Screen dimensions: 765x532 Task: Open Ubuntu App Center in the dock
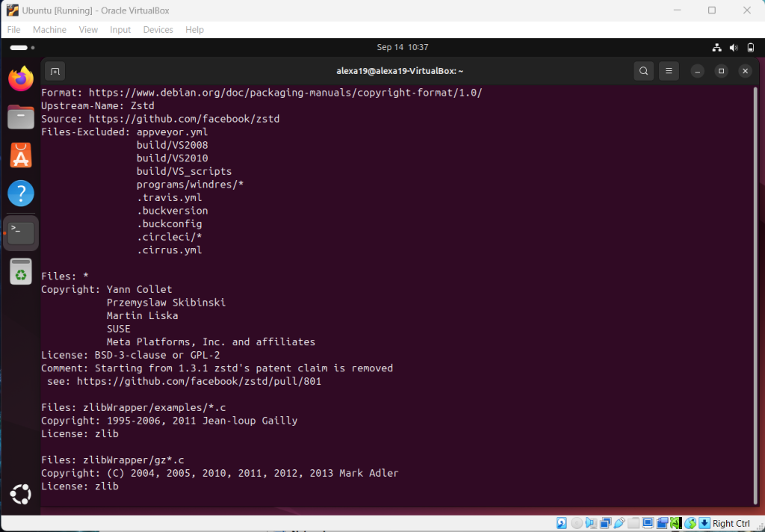tap(21, 155)
